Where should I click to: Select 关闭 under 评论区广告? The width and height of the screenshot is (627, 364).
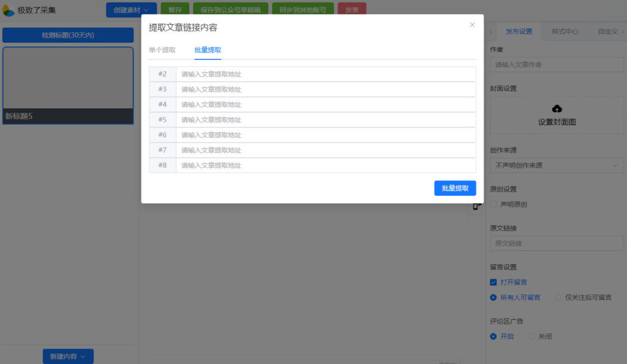(x=530, y=336)
